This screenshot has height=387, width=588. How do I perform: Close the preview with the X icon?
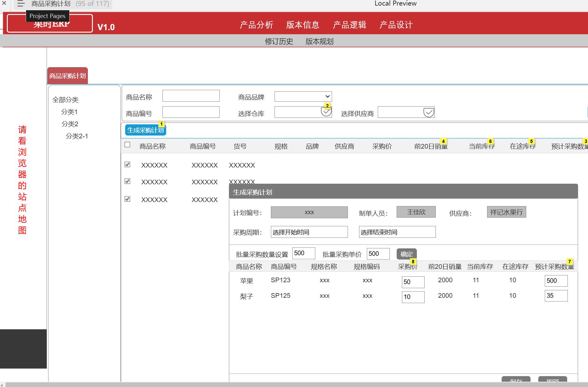point(4,3)
